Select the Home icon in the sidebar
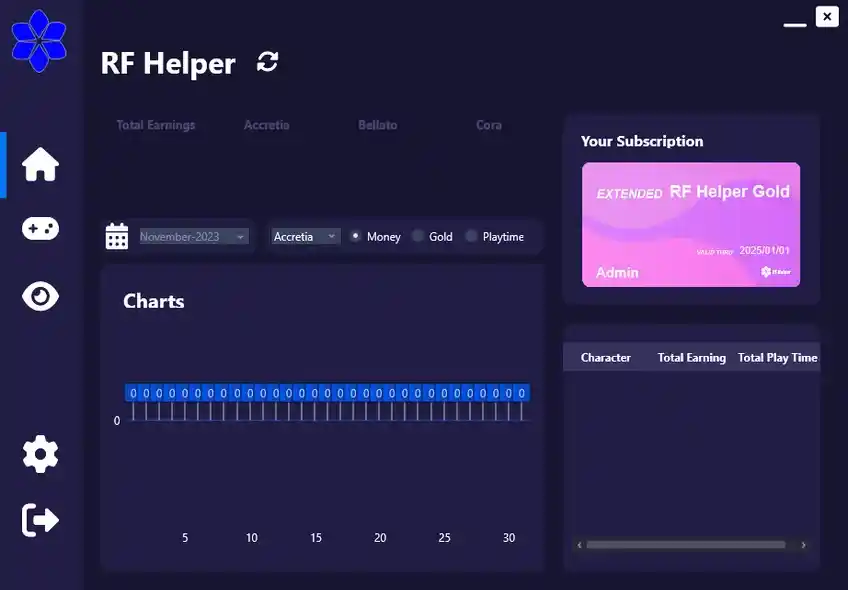Image resolution: width=848 pixels, height=590 pixels. pos(39,165)
